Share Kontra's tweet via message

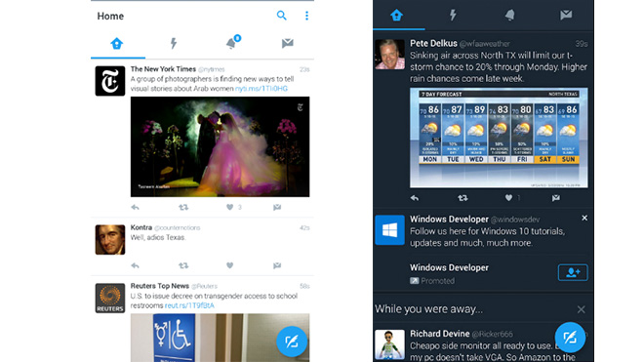click(x=277, y=265)
